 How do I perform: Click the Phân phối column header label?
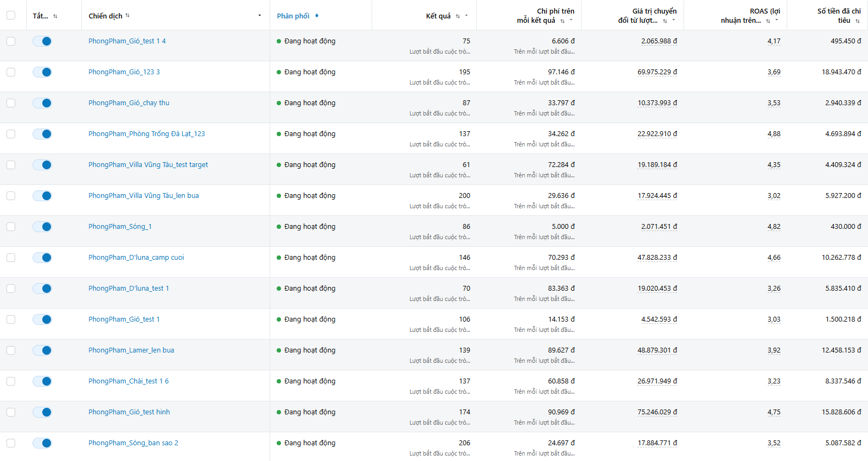pos(293,16)
